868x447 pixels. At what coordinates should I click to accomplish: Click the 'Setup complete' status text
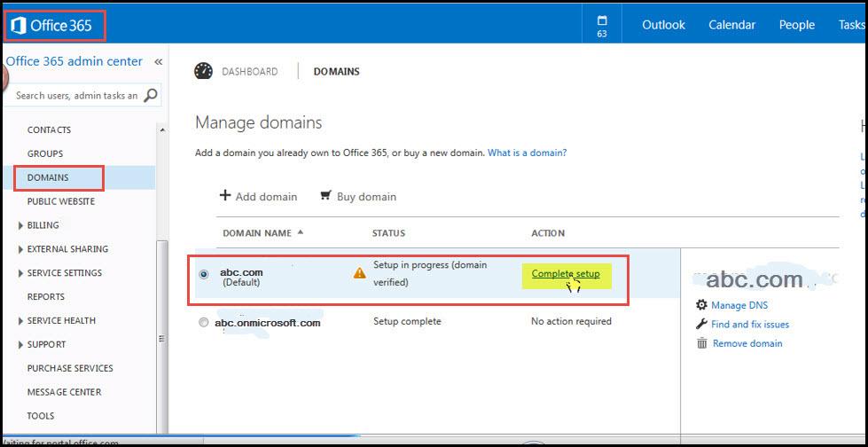click(407, 321)
